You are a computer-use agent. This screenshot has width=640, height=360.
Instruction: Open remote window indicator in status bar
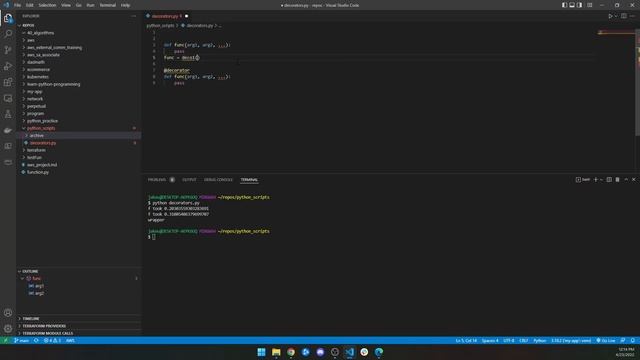click(x=5, y=340)
